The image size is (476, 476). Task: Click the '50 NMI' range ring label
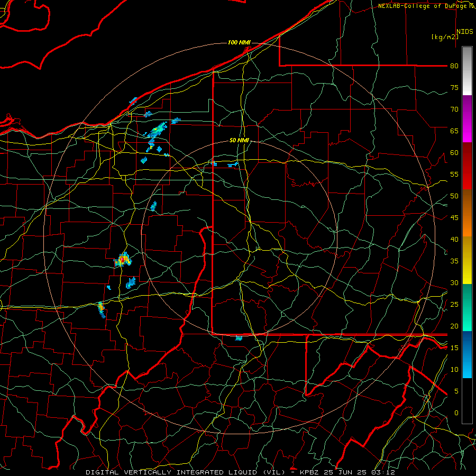239,140
